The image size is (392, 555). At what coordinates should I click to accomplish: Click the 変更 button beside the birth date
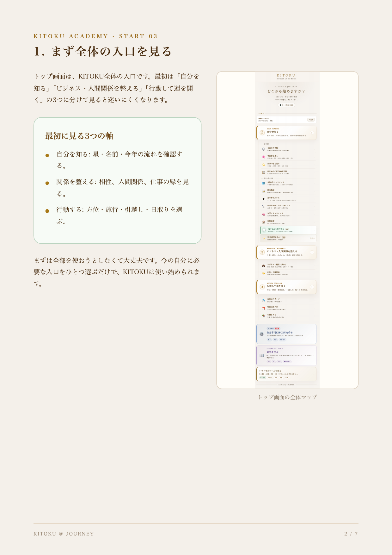click(311, 120)
